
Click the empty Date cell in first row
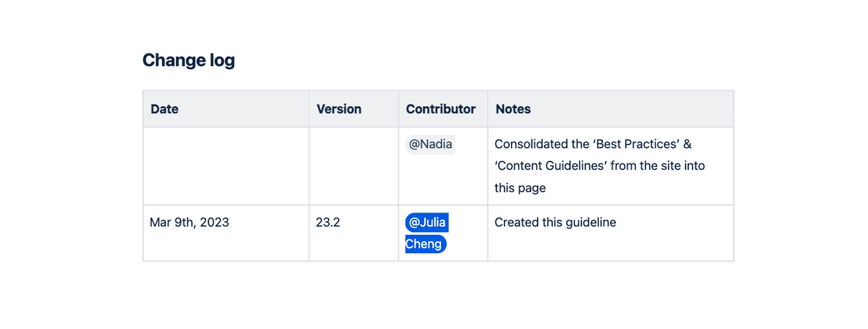click(226, 166)
